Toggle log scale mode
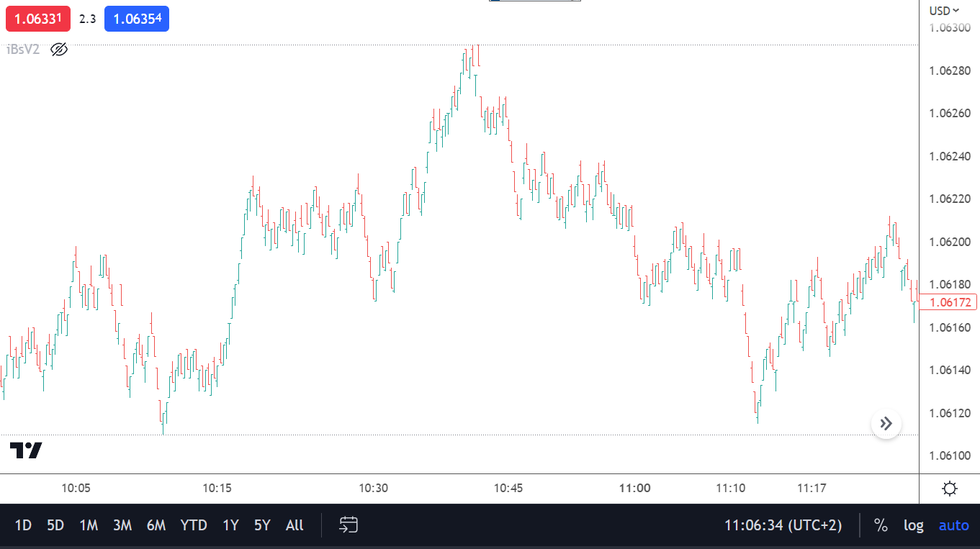This screenshot has width=980, height=549. 914,525
